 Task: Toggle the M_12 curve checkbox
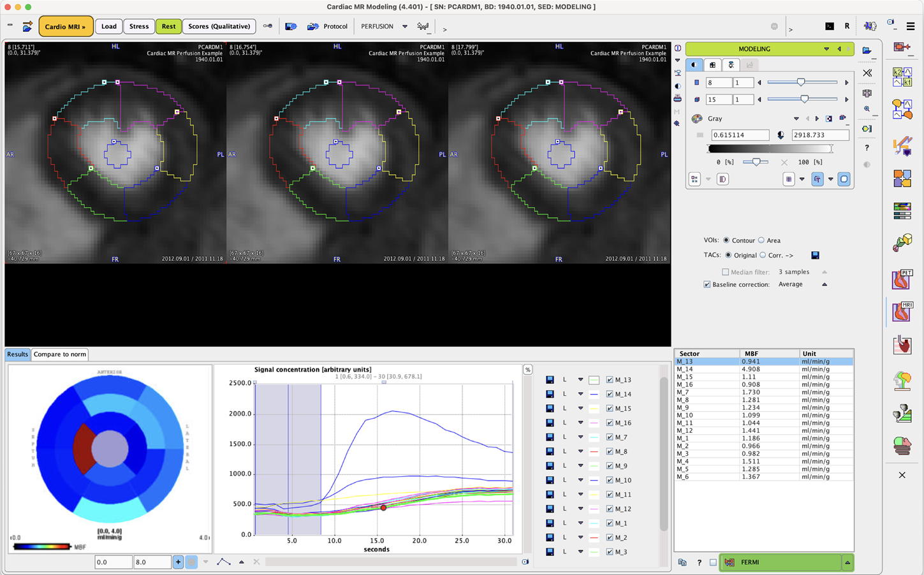pyautogui.click(x=610, y=509)
